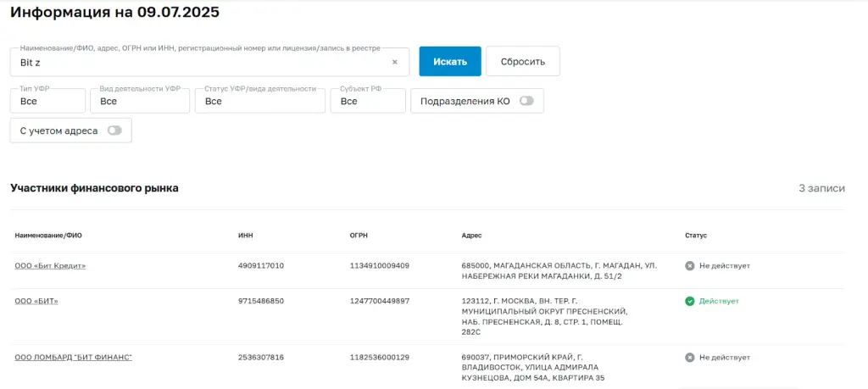Click the Магадан address cell
The width and height of the screenshot is (868, 389).
[x=559, y=270]
